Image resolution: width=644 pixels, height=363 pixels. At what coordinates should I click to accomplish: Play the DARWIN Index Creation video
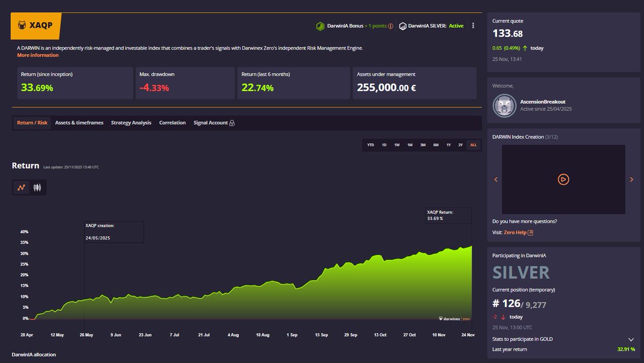[563, 179]
